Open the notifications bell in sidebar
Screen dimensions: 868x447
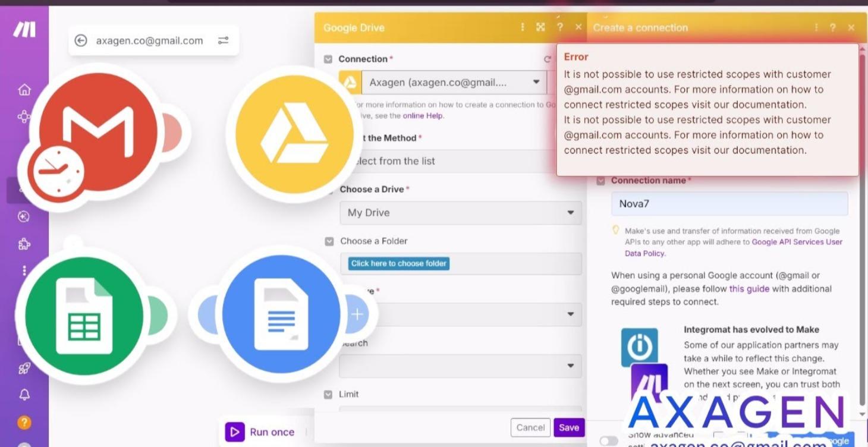pos(24,395)
